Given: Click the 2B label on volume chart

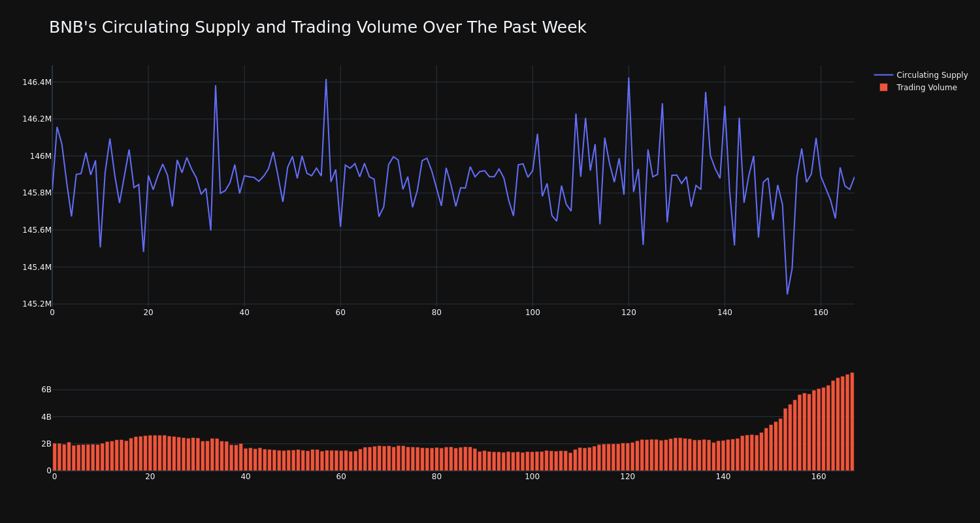Looking at the screenshot, I should pos(46,444).
